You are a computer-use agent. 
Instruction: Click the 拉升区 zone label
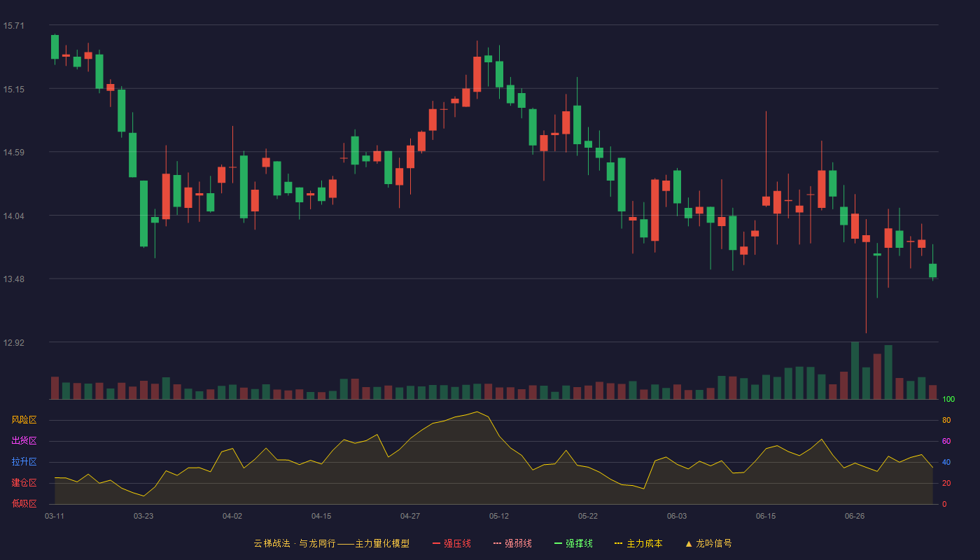[24, 462]
